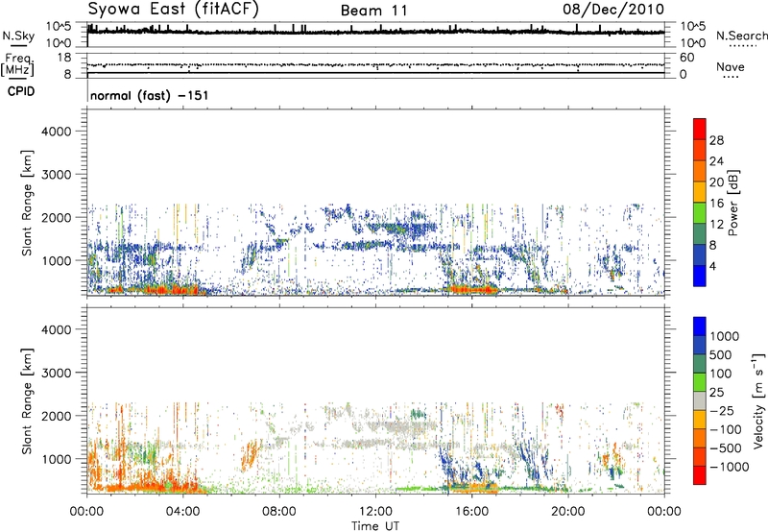Click the "4000" range tick on the power panel
This screenshot has width=768, height=532.
(x=56, y=132)
